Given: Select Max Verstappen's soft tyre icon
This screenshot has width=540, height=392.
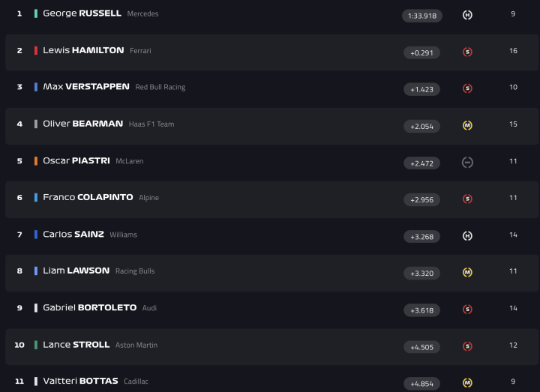Looking at the screenshot, I should (x=467, y=88).
